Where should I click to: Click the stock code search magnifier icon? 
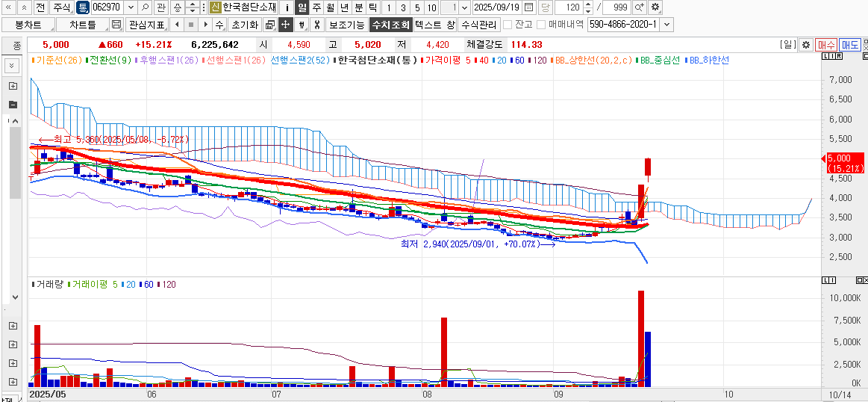(x=145, y=7)
